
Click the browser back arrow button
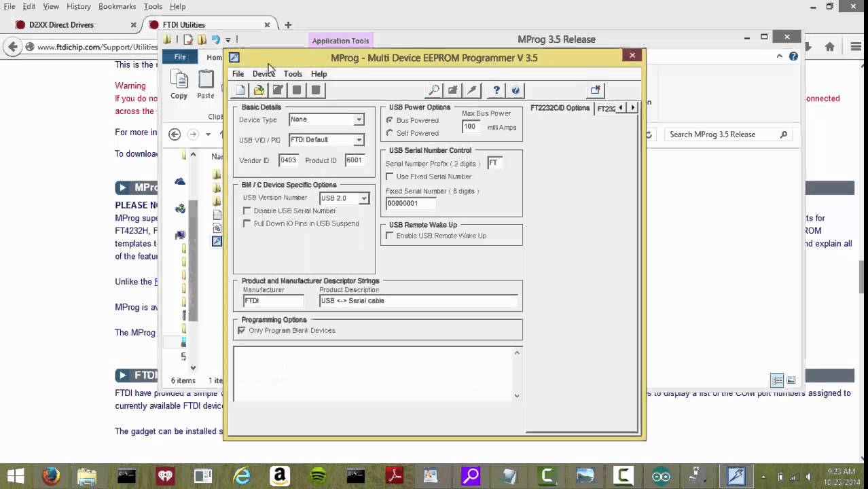click(13, 47)
